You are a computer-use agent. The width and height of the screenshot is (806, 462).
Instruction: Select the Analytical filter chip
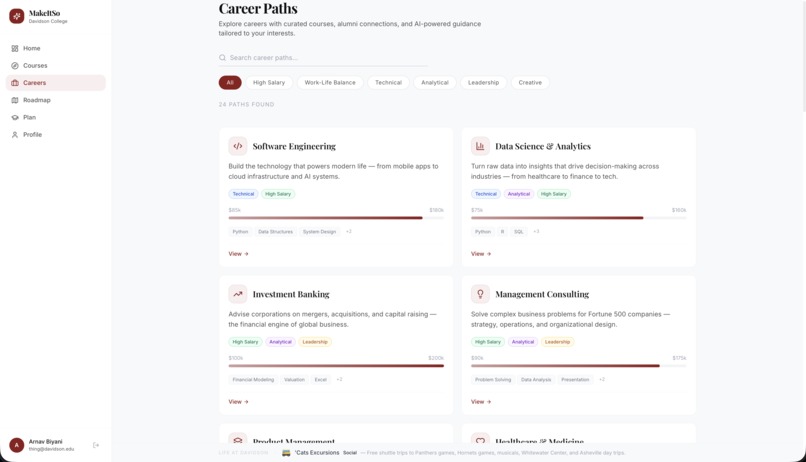coord(435,82)
